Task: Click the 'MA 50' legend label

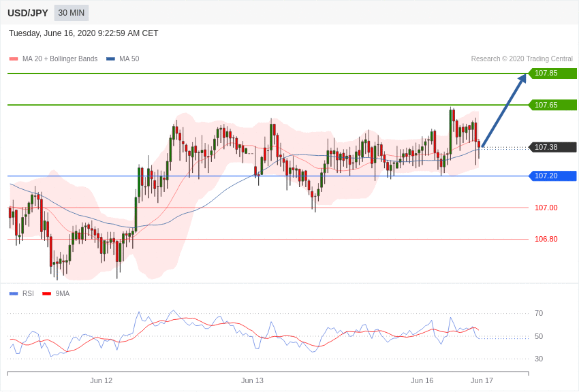Action: point(129,59)
